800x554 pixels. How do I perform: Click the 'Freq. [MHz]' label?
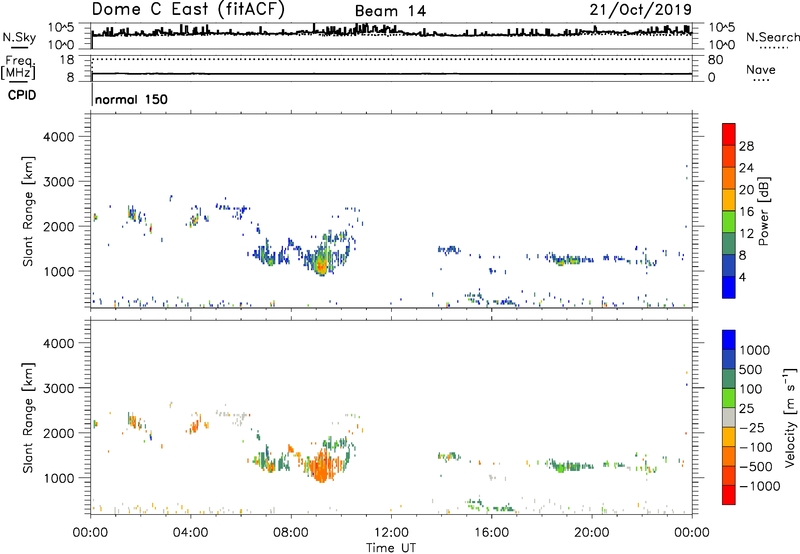(x=18, y=67)
